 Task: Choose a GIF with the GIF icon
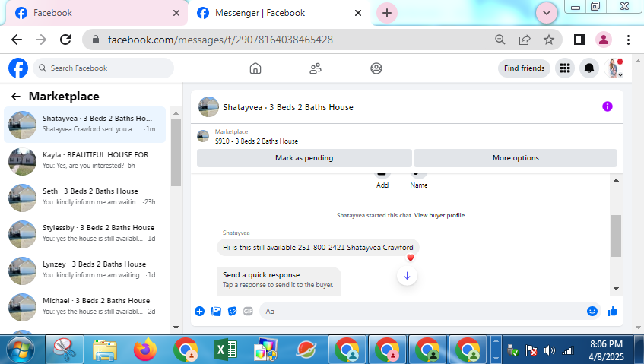click(x=248, y=311)
